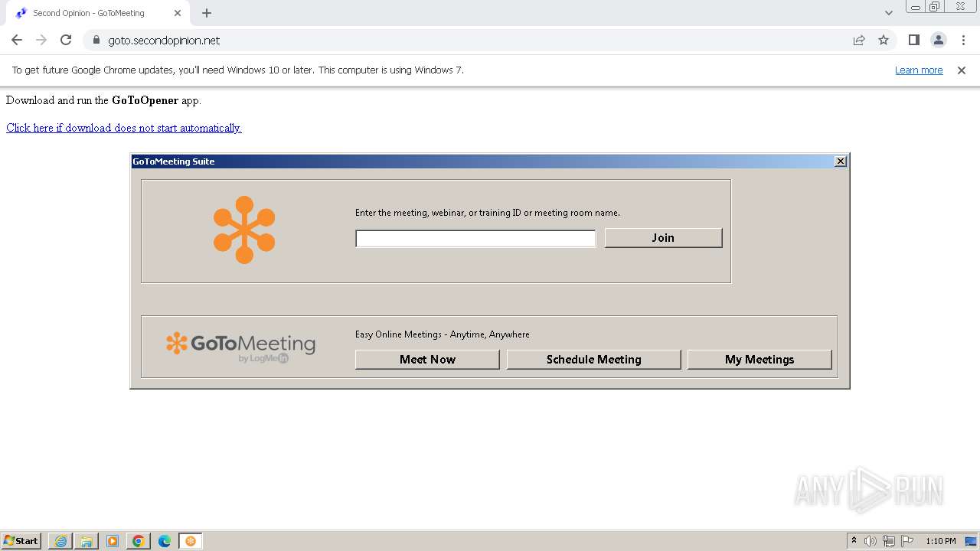Image resolution: width=980 pixels, height=551 pixels.
Task: Click the bold GoToOpener text
Action: [x=145, y=100]
